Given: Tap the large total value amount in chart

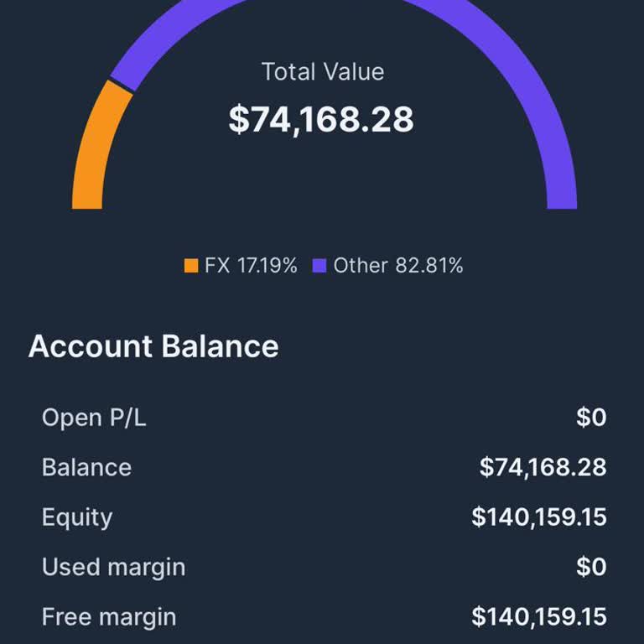Looking at the screenshot, I should 321,119.
